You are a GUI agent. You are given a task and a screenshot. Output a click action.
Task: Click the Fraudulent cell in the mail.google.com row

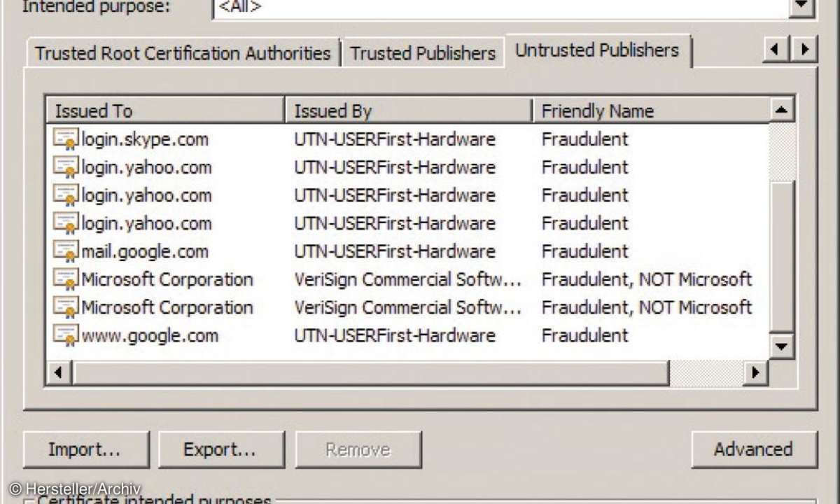pyautogui.click(x=585, y=251)
